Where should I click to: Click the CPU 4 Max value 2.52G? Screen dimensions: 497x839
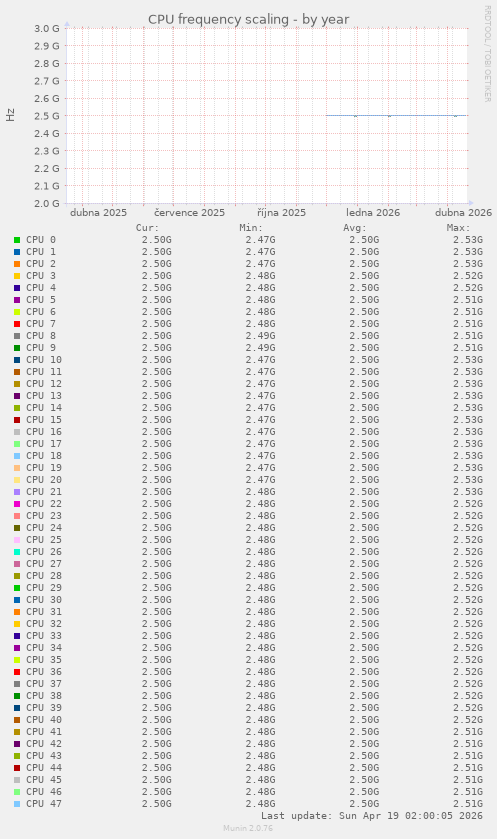tap(468, 288)
